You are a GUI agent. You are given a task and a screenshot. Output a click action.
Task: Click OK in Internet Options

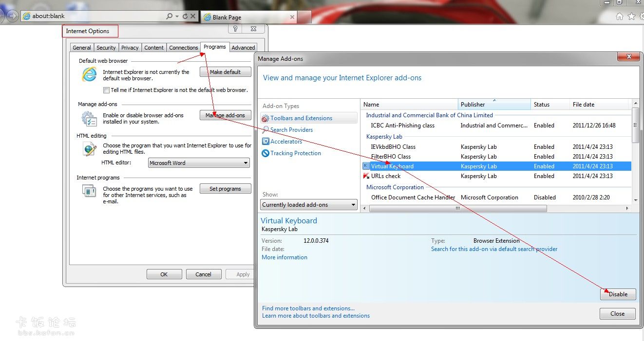164,274
